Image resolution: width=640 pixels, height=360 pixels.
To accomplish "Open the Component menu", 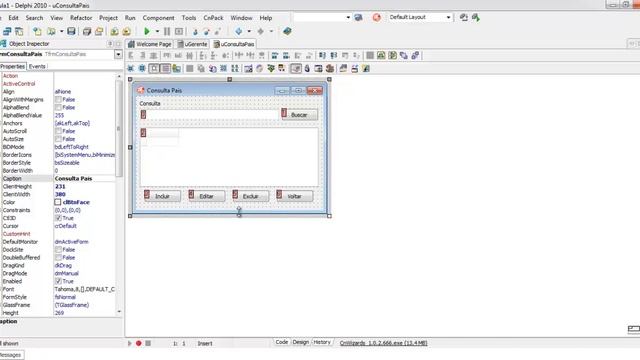I will point(158,18).
